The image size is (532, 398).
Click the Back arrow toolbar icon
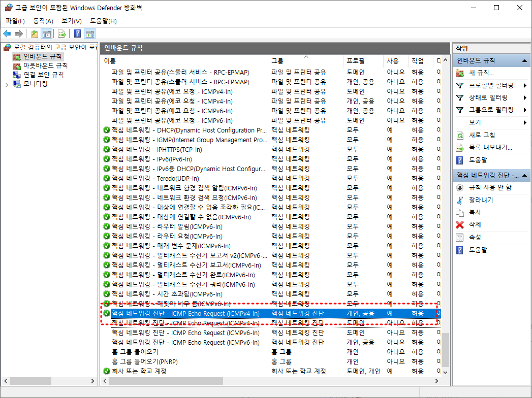pos(7,34)
